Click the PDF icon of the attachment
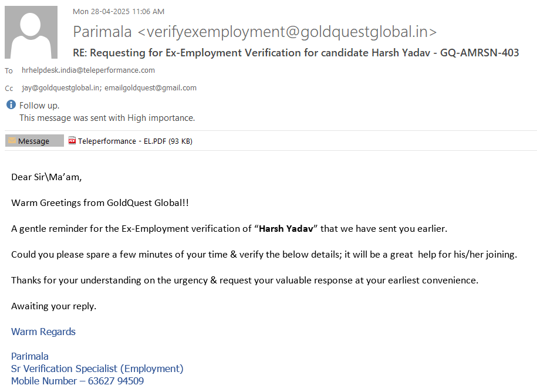Image resolution: width=537 pixels, height=392 pixels. [72, 141]
